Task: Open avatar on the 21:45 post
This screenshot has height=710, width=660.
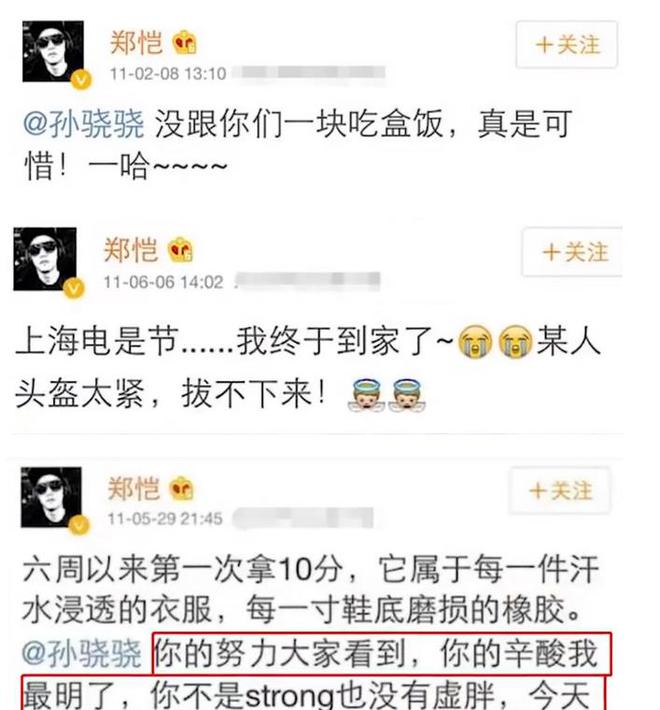Action: coord(51,497)
